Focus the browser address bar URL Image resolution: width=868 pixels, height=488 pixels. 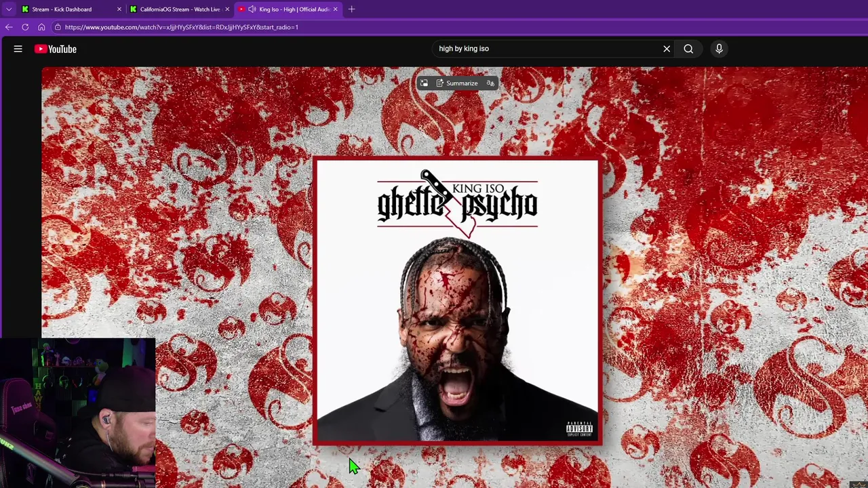[182, 27]
